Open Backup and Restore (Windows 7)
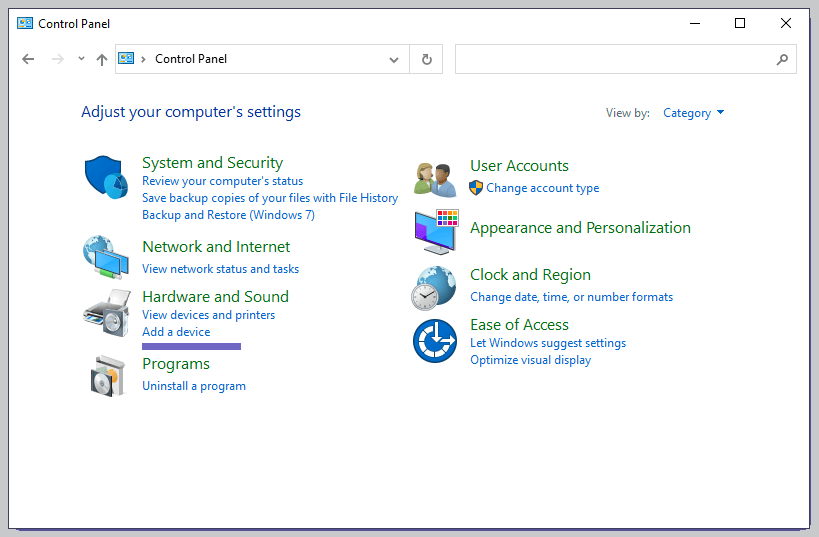Image resolution: width=819 pixels, height=537 pixels. tap(228, 215)
